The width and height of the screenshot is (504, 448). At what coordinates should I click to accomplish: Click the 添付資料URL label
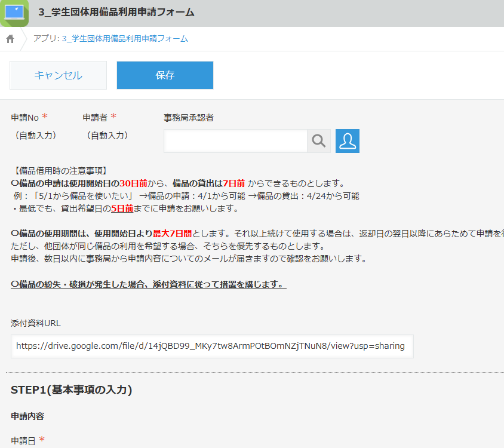tap(36, 323)
